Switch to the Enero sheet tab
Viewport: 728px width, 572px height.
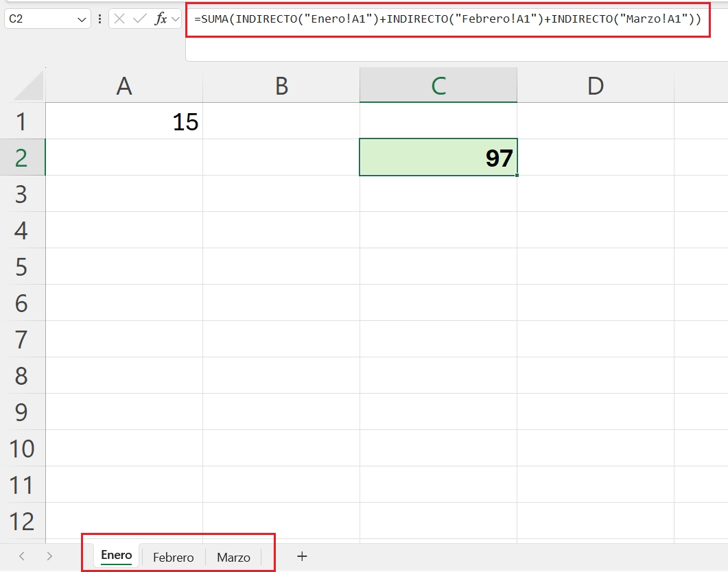coord(117,556)
